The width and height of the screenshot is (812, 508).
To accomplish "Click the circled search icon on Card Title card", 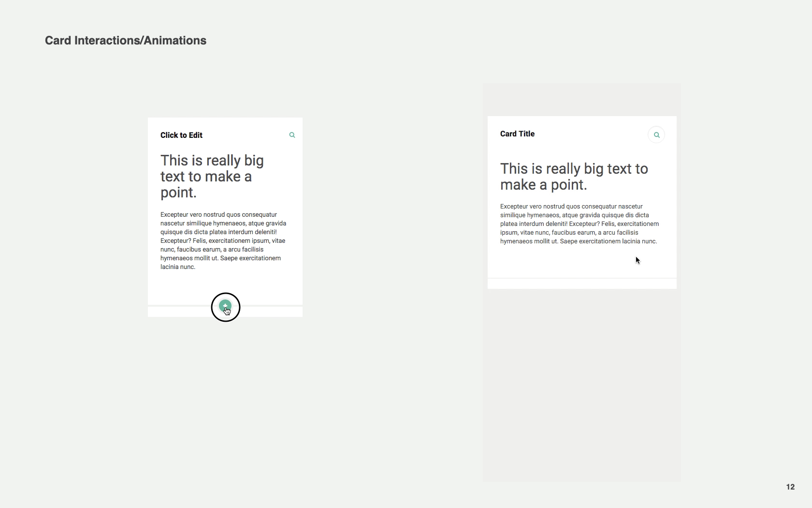I will (x=656, y=135).
